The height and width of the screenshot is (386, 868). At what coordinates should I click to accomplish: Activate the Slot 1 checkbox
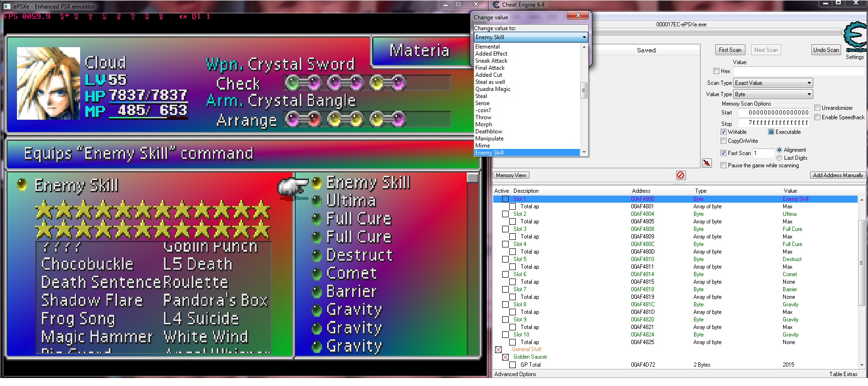505,199
